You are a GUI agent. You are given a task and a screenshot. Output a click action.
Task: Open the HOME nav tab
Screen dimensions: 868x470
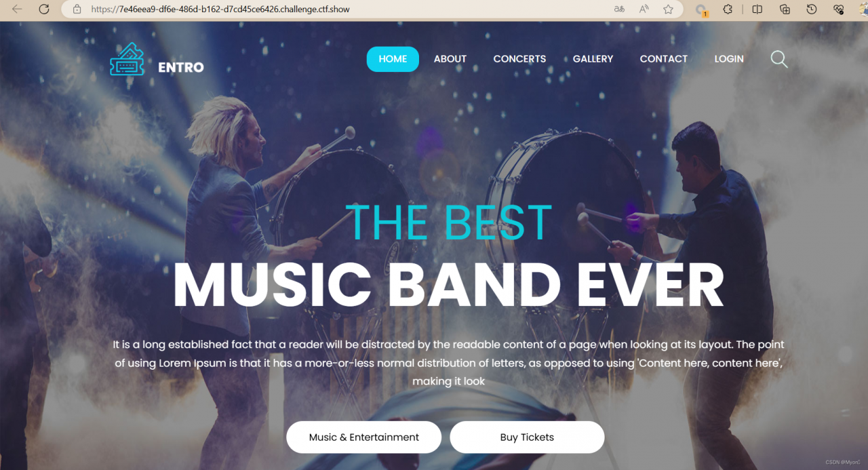click(x=393, y=59)
